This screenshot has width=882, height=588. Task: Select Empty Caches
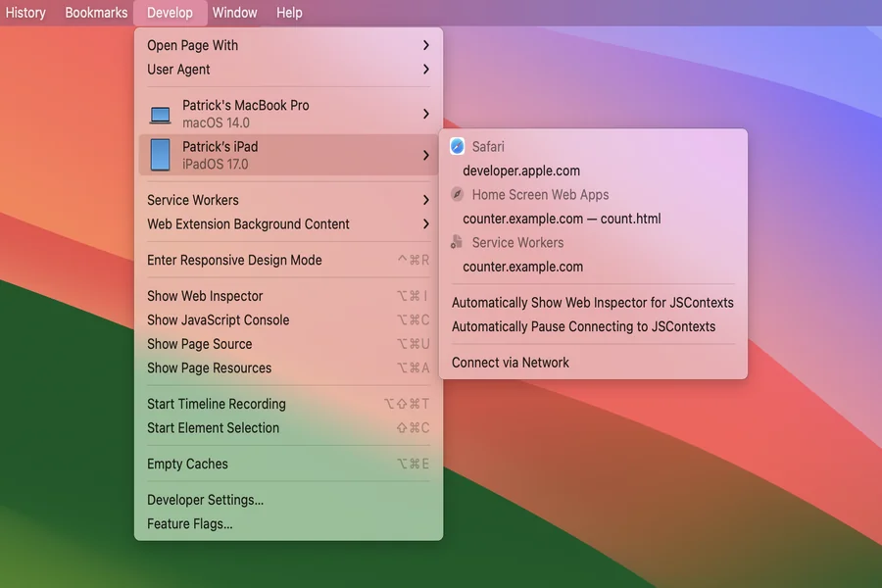186,463
